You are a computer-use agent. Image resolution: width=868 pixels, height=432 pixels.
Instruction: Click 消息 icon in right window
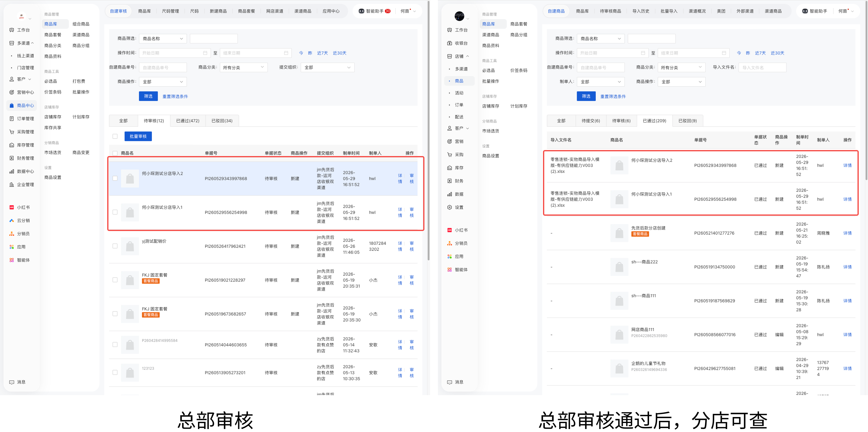[450, 382]
